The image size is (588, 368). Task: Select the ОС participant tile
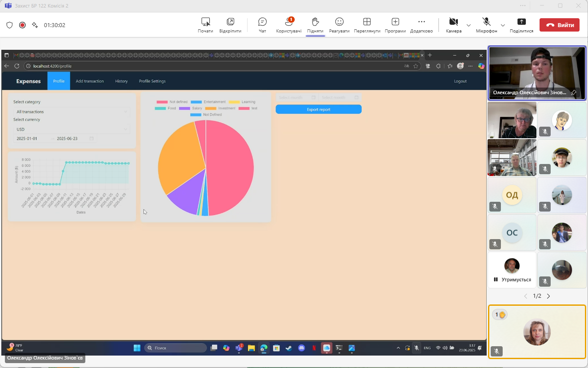(x=512, y=232)
